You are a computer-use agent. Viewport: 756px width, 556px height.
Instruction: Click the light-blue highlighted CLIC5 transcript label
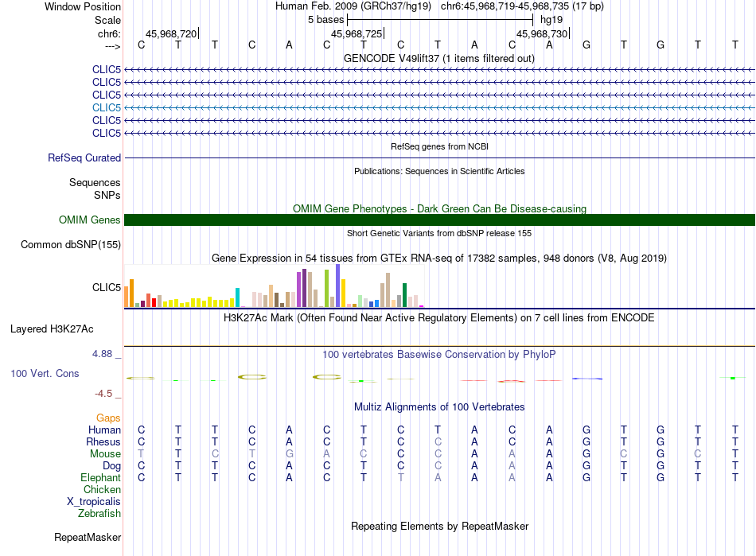[106, 107]
